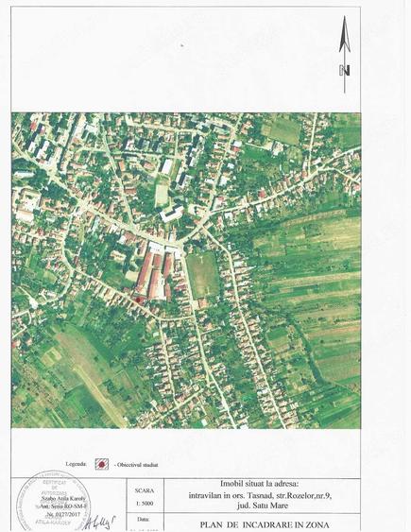Click the round certification stamp
The height and width of the screenshot is (532, 411).
coord(53,501)
